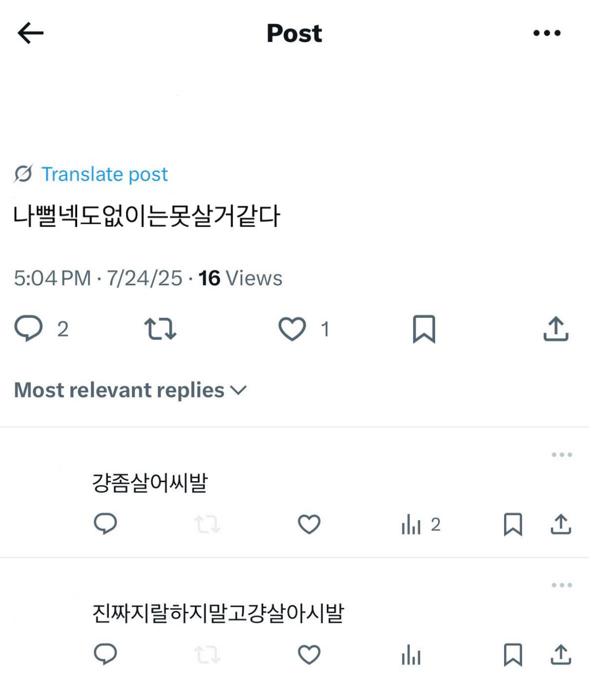Go back using the back arrow
589x700 pixels.
[x=30, y=33]
